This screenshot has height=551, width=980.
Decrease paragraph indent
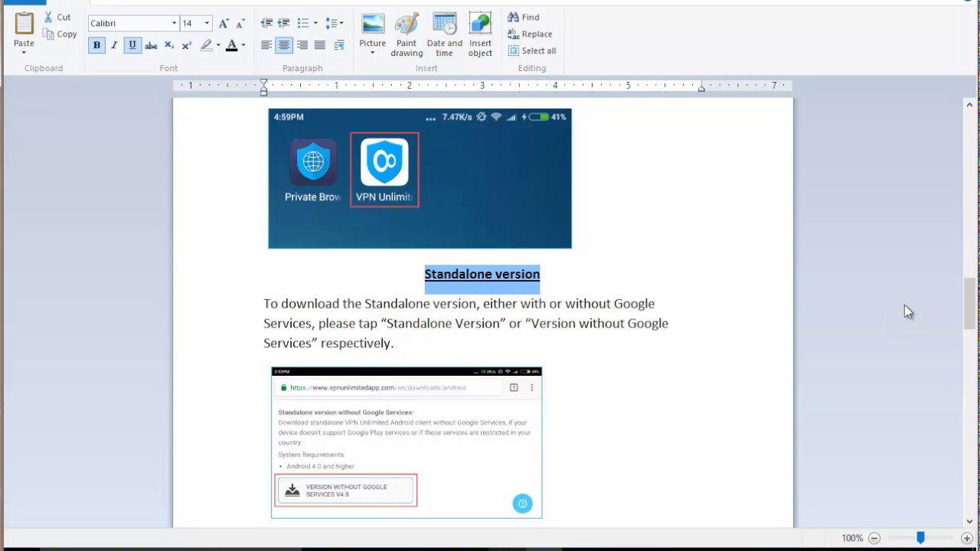(x=266, y=23)
